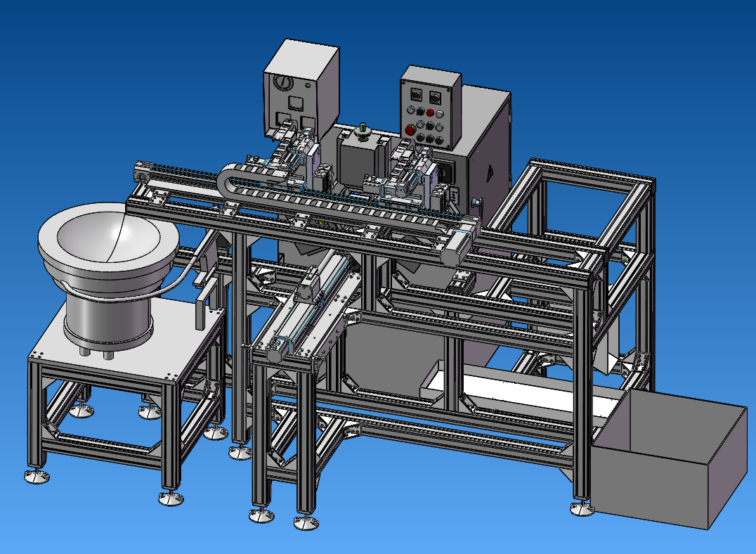This screenshot has height=554, width=756.
Task: Click the red indicator light on control panel
Action: point(430,112)
